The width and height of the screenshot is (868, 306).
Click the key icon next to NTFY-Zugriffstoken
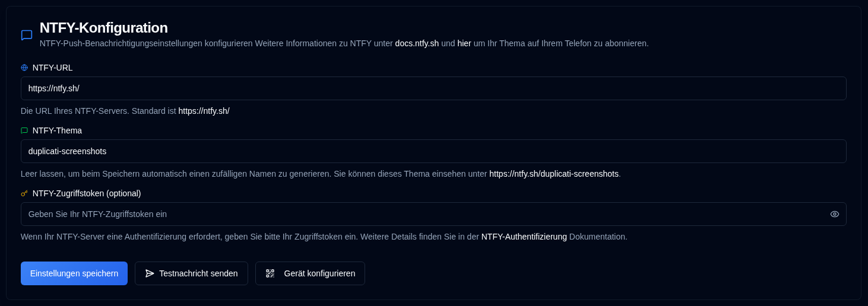[x=24, y=193]
